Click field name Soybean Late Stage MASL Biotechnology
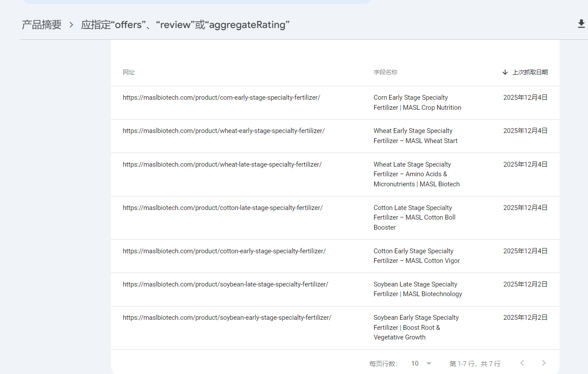This screenshot has height=374, width=588. pos(418,289)
